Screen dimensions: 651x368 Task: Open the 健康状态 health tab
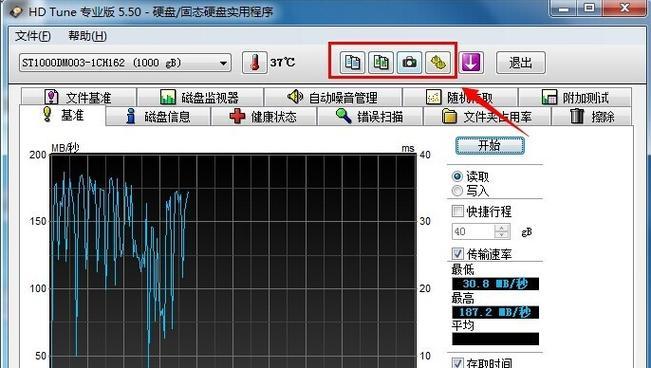pyautogui.click(x=264, y=116)
